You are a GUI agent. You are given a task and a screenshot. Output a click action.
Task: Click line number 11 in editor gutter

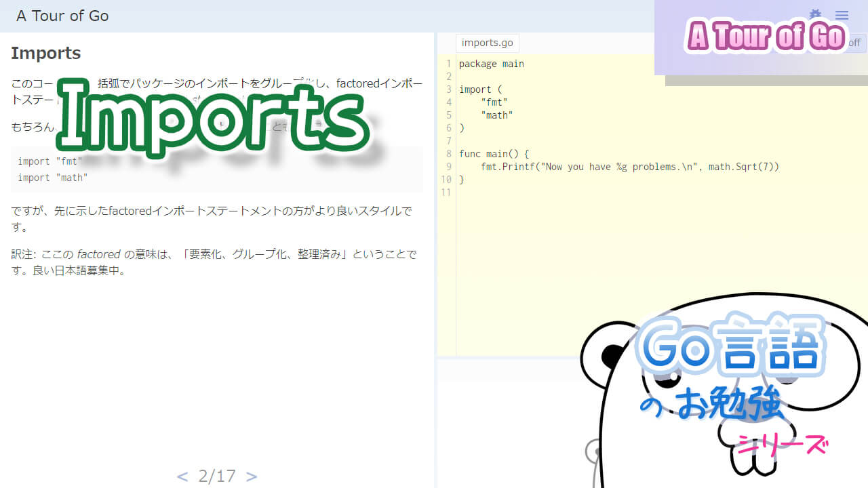tap(446, 192)
